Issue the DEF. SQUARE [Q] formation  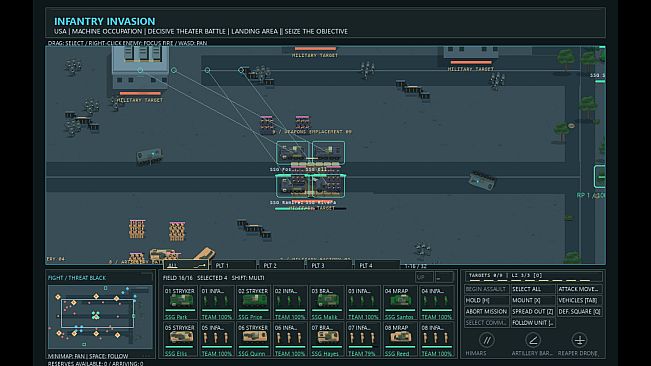pos(579,311)
